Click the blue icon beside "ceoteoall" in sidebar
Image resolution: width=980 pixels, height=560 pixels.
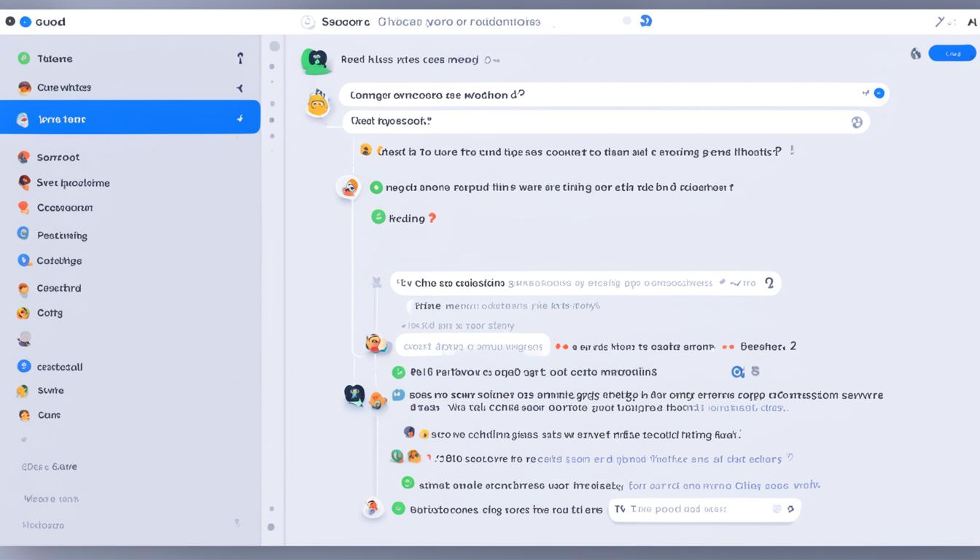point(24,367)
